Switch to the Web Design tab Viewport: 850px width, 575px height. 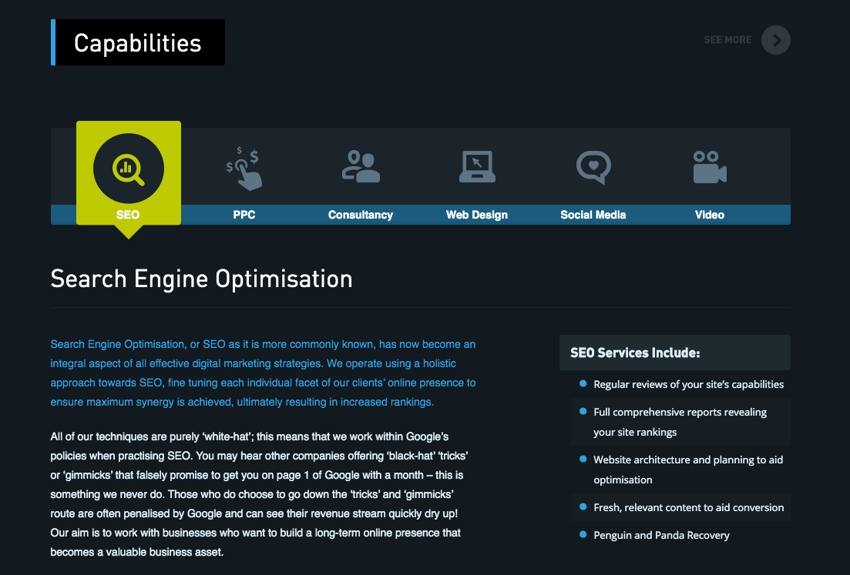click(477, 215)
